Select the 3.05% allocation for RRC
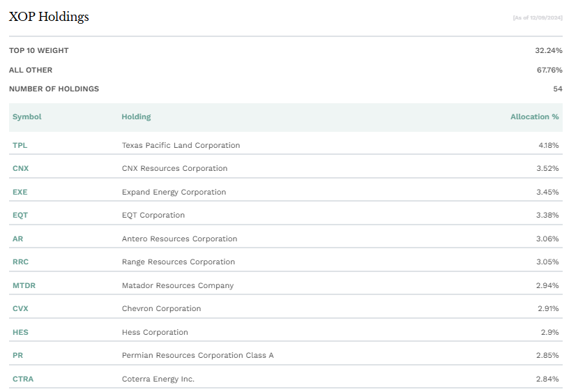578x392 pixels. 547,262
